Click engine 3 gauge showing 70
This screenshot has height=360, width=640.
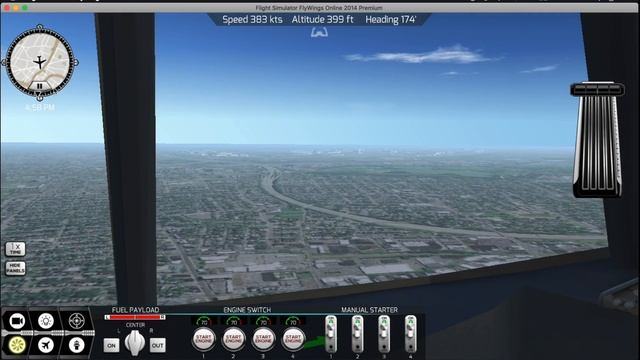tap(263, 322)
